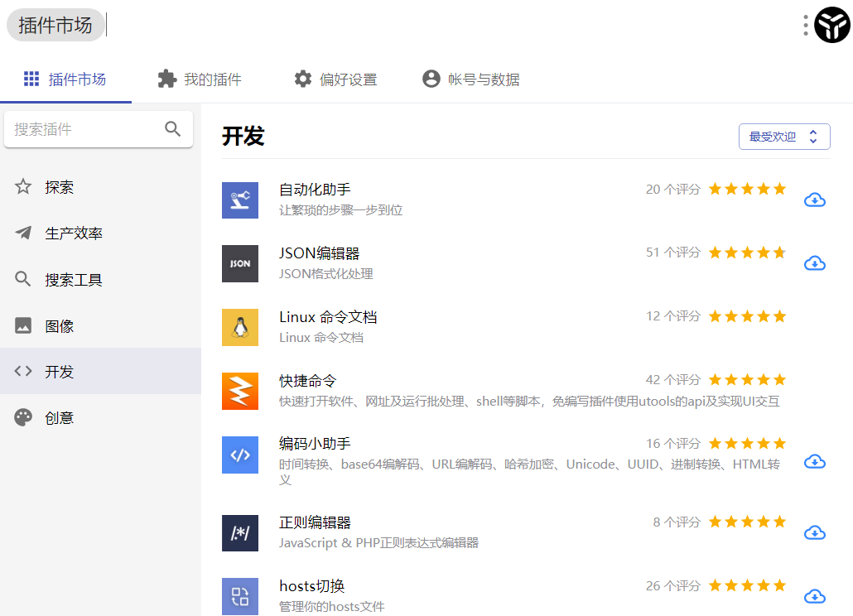Click the 26 个评分 rating count
The image size is (853, 616).
pyautogui.click(x=673, y=585)
